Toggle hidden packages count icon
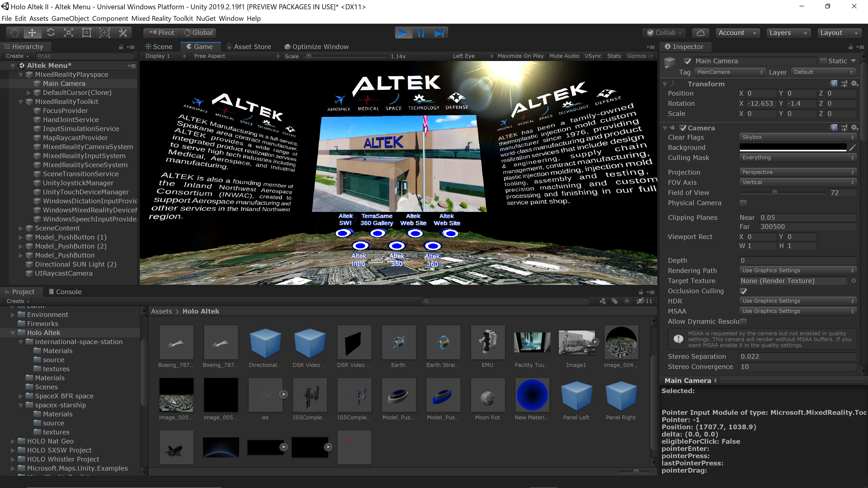Viewport: 868px width, 488px height. click(644, 301)
